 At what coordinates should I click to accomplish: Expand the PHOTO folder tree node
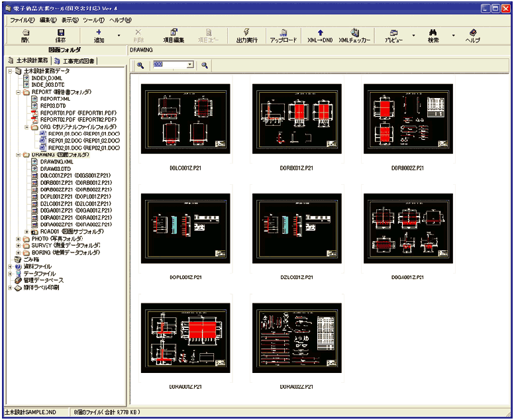pyautogui.click(x=17, y=239)
